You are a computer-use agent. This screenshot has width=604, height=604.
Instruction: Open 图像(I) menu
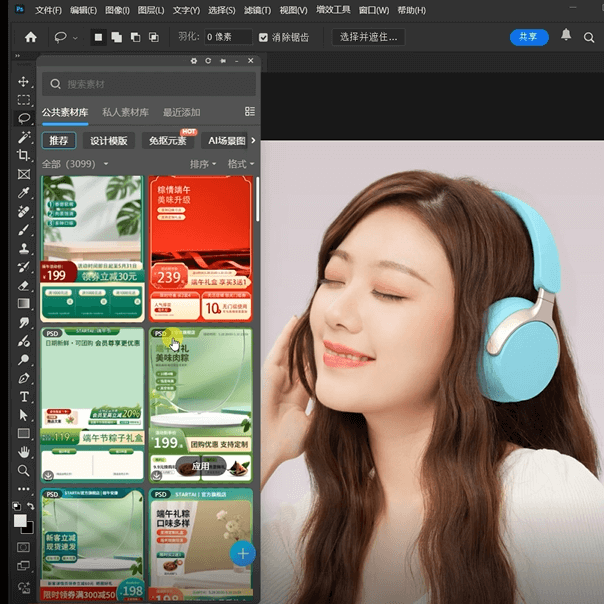[117, 10]
